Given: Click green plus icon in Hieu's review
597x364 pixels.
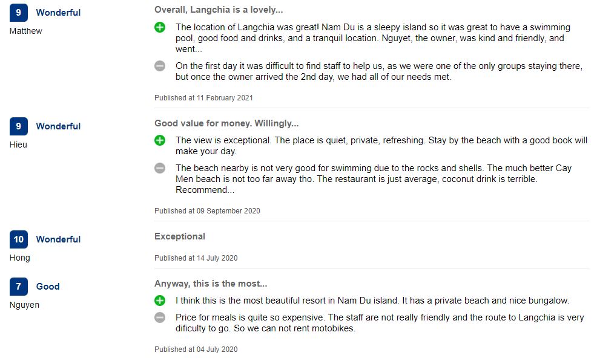Looking at the screenshot, I should [160, 140].
